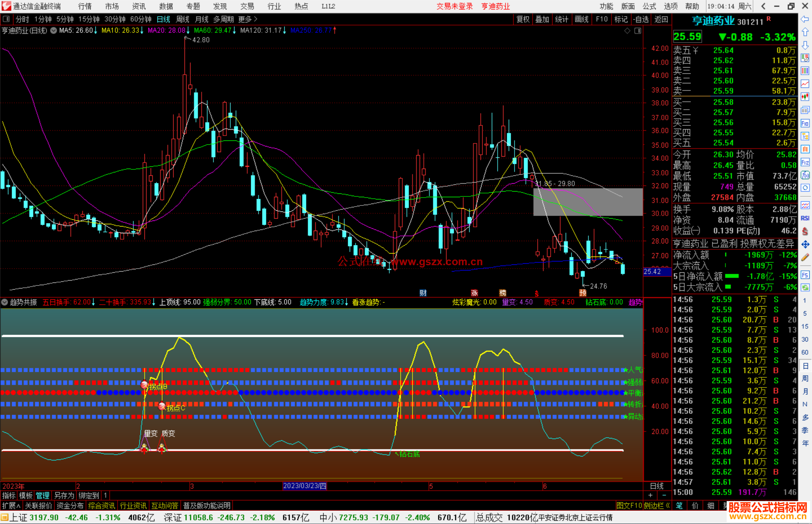Toggle the left panel button beside 分时

tap(6, 19)
